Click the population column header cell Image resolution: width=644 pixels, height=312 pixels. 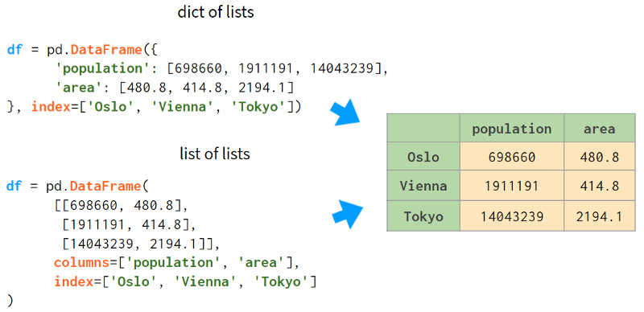pyautogui.click(x=512, y=129)
